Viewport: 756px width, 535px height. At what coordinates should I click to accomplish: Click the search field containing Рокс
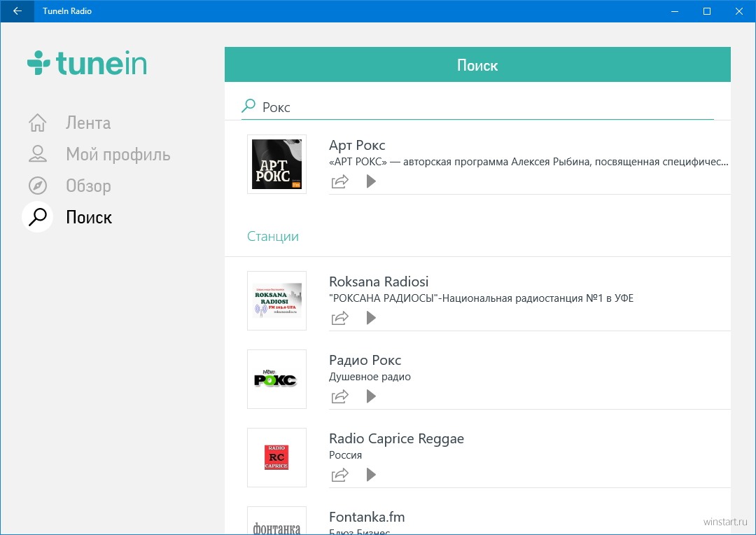click(477, 106)
